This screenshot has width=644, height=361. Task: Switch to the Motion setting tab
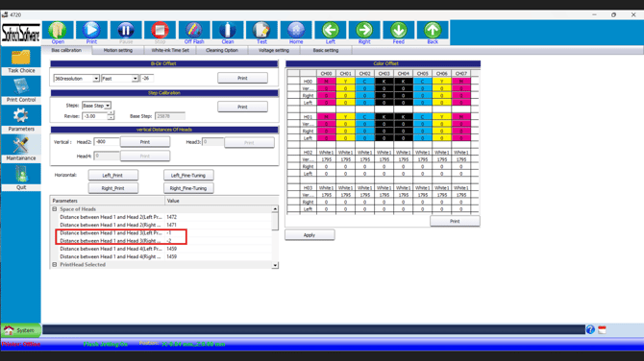click(118, 51)
